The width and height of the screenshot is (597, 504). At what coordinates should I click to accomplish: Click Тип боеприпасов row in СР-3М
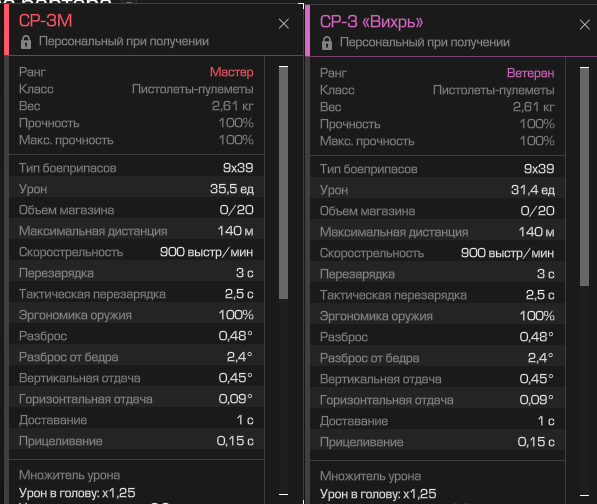pos(136,168)
